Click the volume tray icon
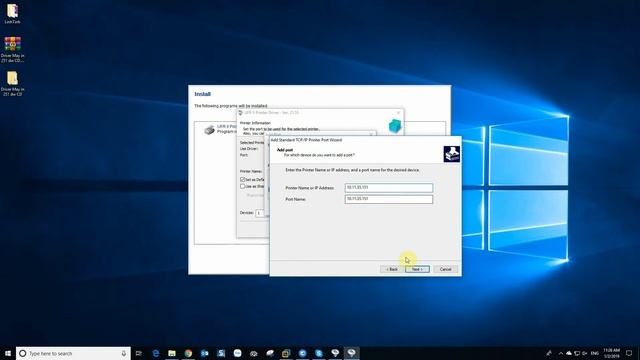Screen dimensions: 640x360 (584, 353)
